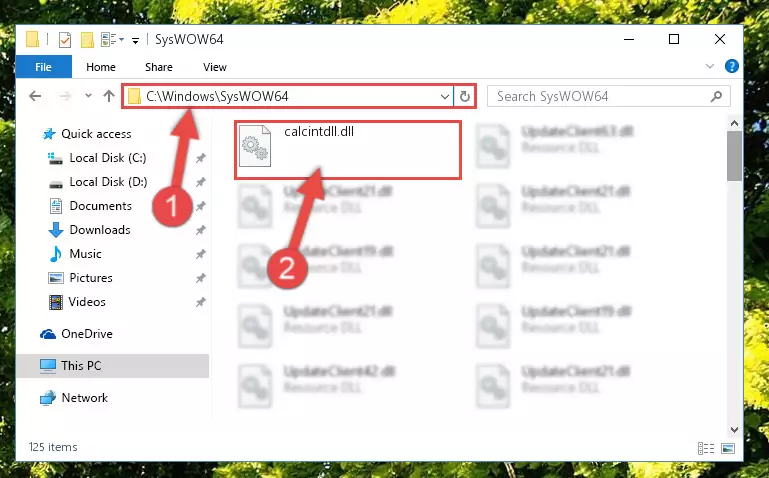Viewport: 769px width, 478px height.
Task: Click the pin icon next to Local Disk (C:)
Action: tap(201, 158)
